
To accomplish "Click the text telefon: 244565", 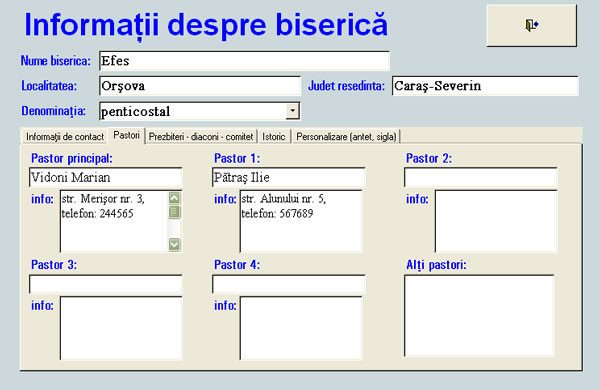I will 98,214.
